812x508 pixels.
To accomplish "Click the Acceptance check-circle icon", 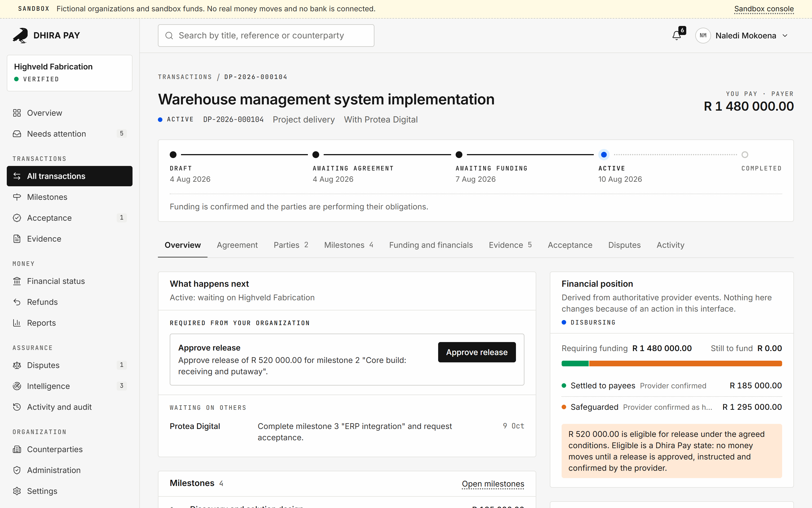I will pyautogui.click(x=17, y=218).
